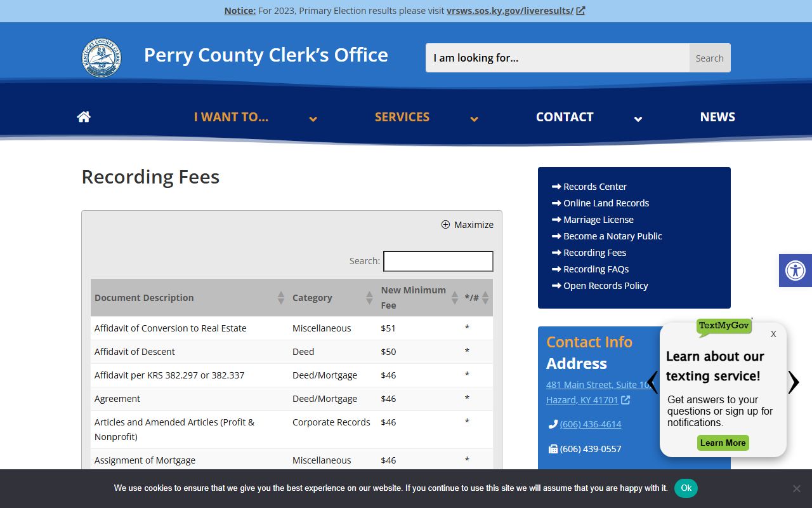
Task: Accept cookies with the Ok button
Action: pyautogui.click(x=686, y=488)
